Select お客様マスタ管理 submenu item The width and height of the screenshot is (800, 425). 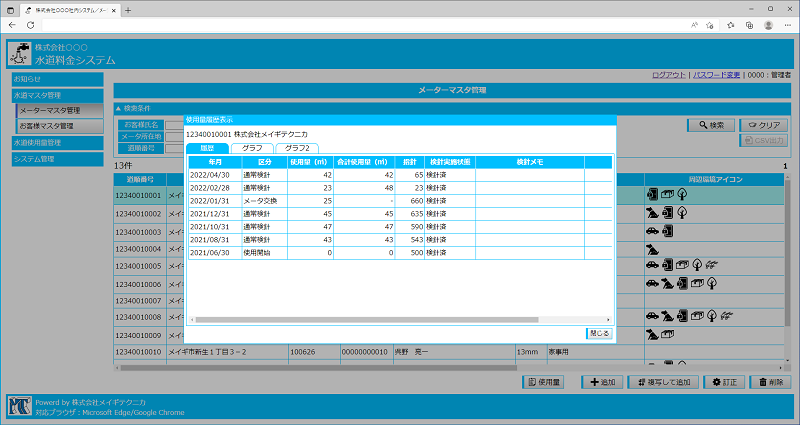pos(60,126)
